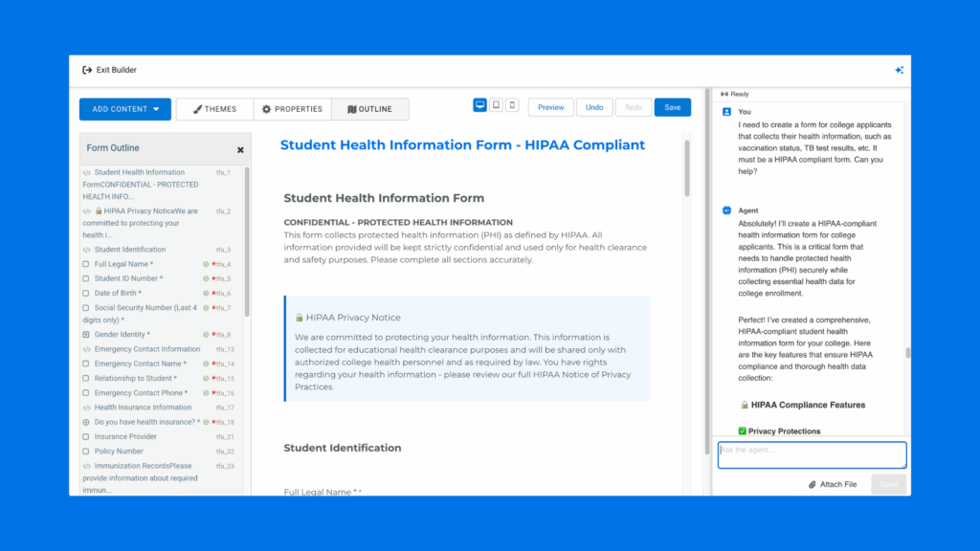Viewport: 980px width, 551px height.
Task: Save the form with Save button
Action: click(672, 107)
